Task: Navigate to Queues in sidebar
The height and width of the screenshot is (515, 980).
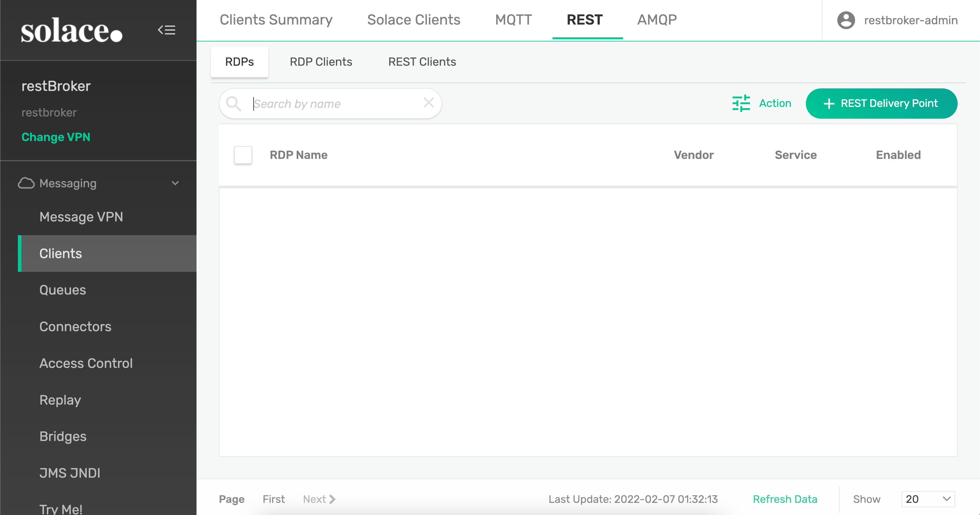Action: click(x=63, y=290)
